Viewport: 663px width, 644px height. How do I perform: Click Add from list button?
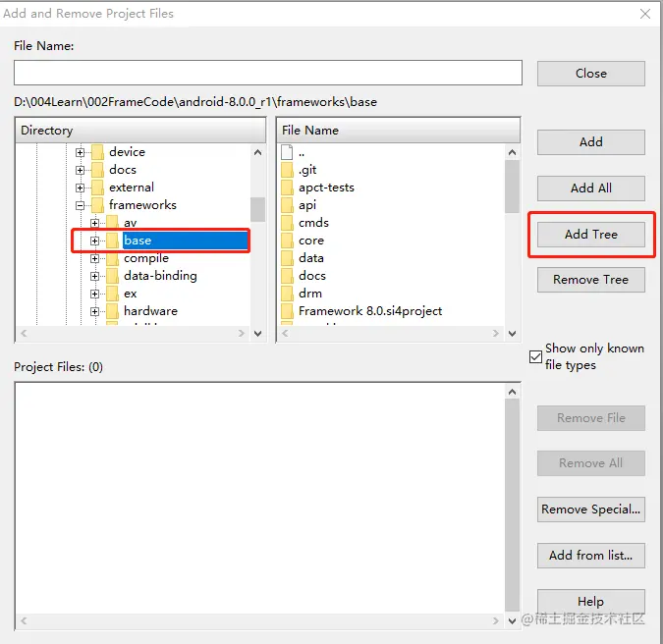590,556
